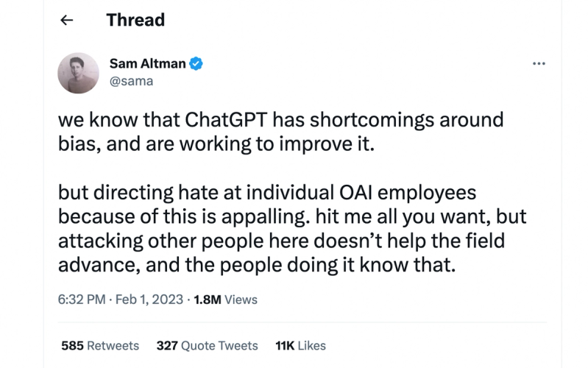Click the Sam Altman display name
Screen dimensions: 588x368
point(147,64)
